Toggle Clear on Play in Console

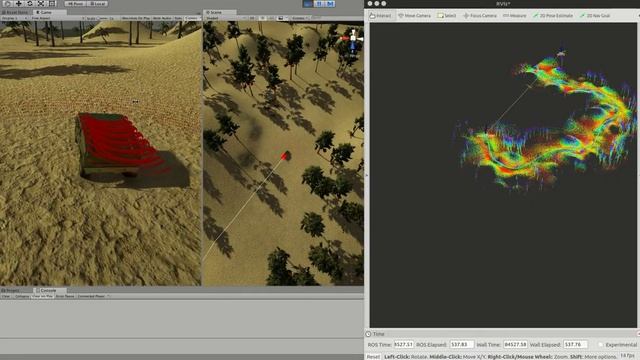point(42,296)
